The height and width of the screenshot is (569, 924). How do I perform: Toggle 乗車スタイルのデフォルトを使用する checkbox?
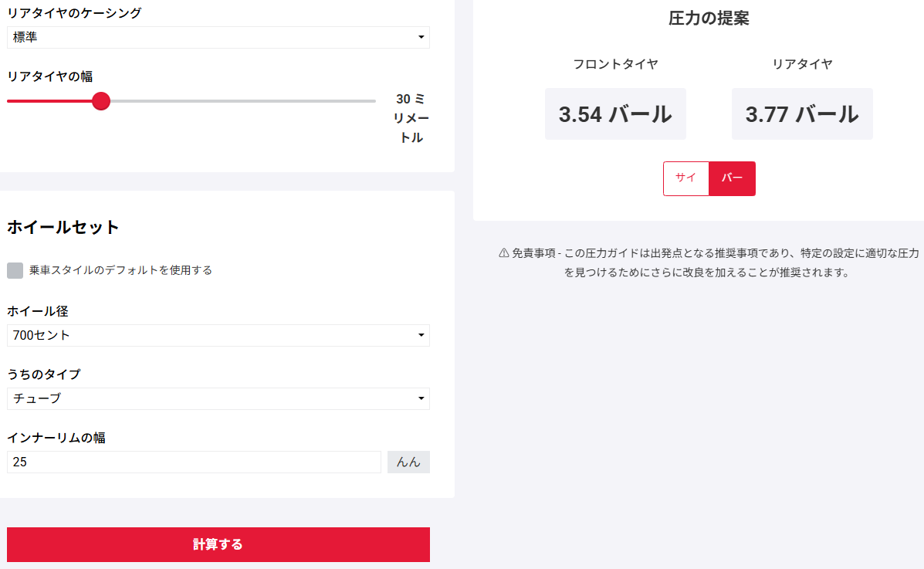(15, 270)
